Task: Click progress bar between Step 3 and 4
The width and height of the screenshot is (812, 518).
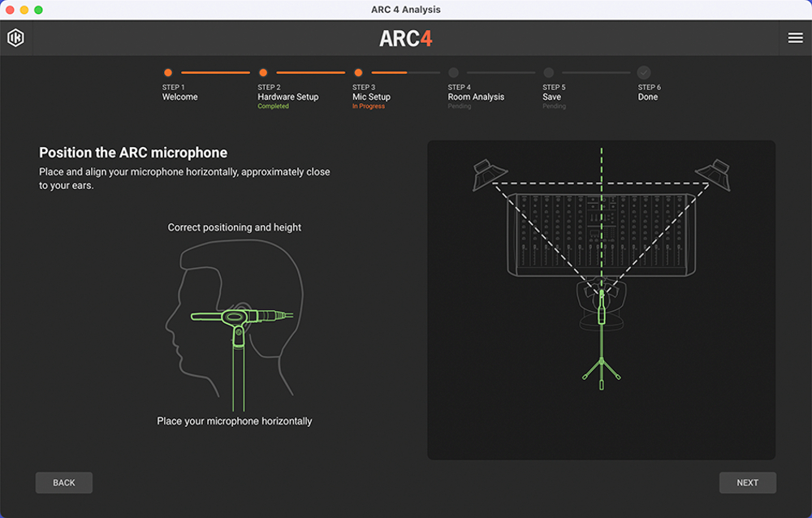Action: (x=406, y=72)
